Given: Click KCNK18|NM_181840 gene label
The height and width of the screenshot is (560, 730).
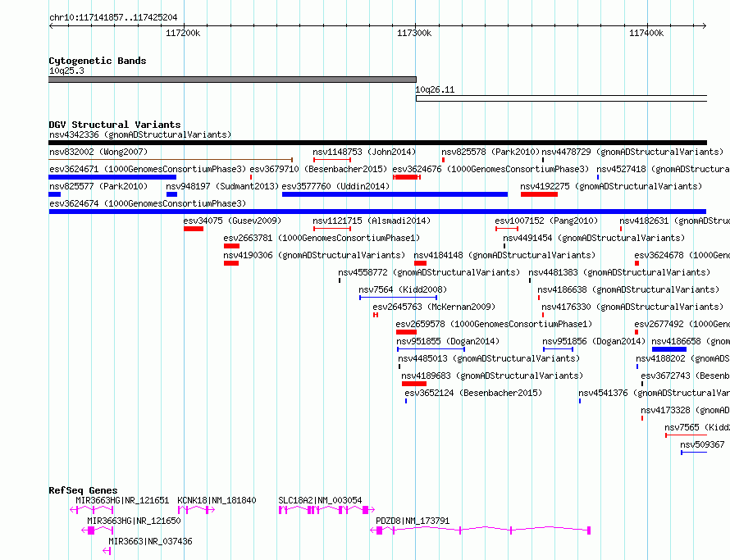Looking at the screenshot, I should (x=217, y=501).
